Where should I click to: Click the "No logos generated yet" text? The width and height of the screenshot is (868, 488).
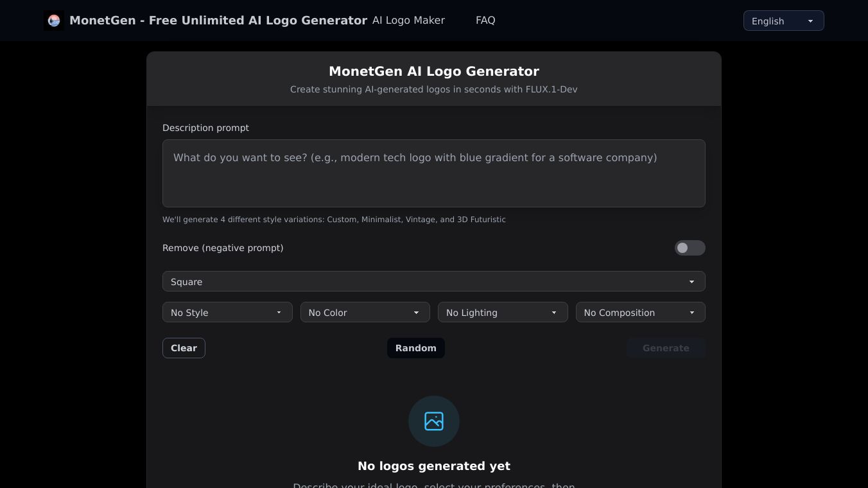[x=434, y=466]
